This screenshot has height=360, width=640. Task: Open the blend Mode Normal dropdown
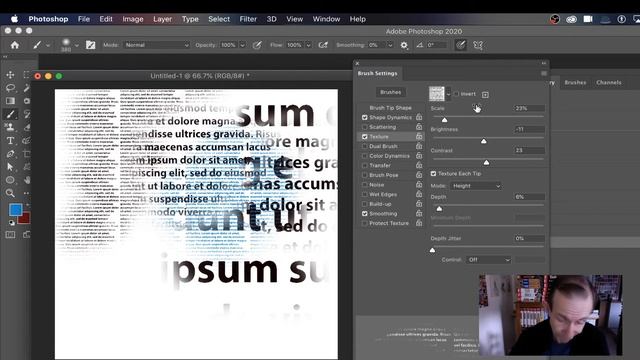157,45
